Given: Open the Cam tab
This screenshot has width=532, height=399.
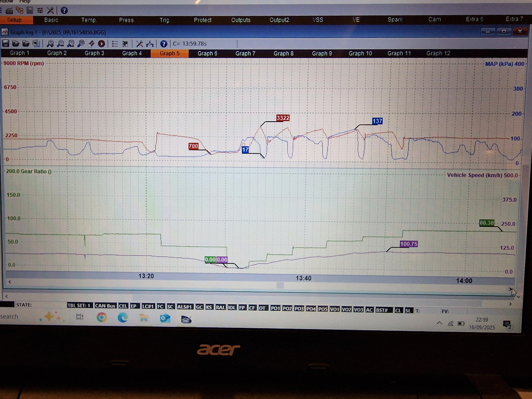Looking at the screenshot, I should click(x=435, y=19).
